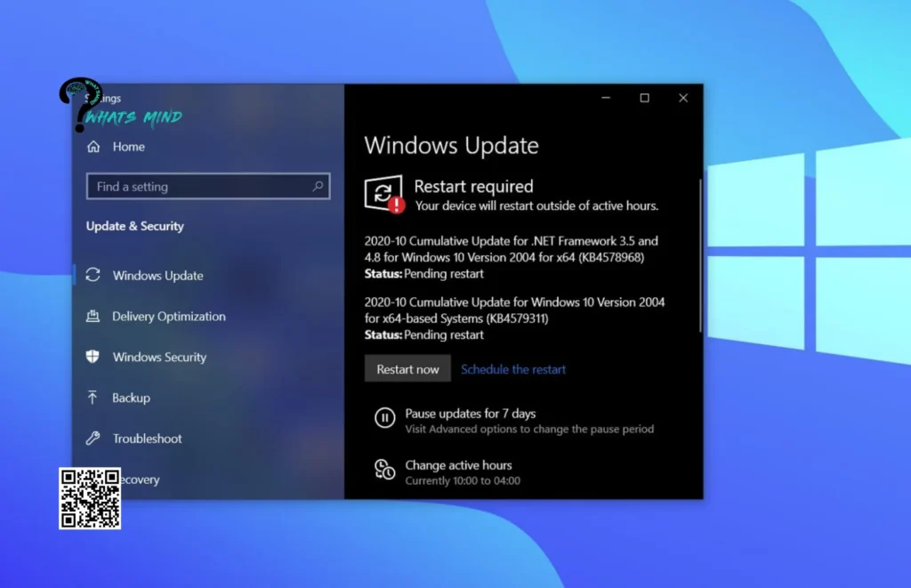Focus the Find a setting search box

(x=208, y=186)
